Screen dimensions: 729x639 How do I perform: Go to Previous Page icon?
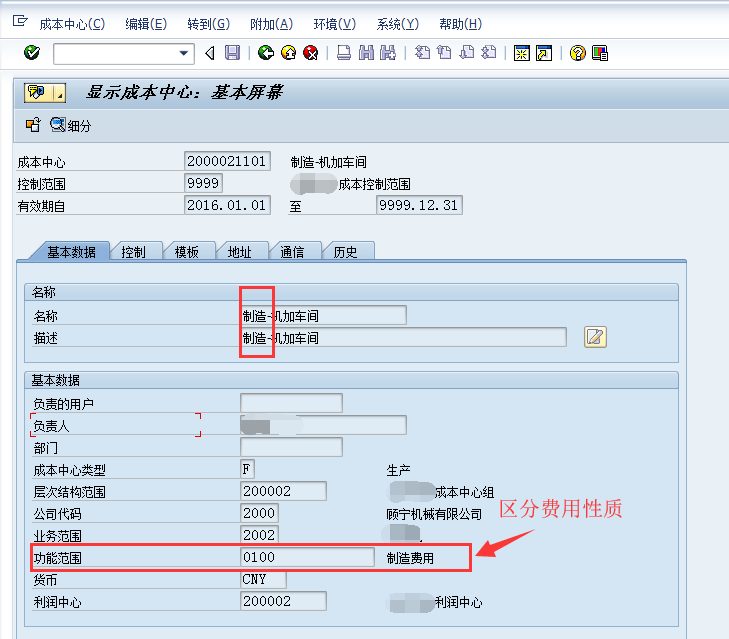444,53
